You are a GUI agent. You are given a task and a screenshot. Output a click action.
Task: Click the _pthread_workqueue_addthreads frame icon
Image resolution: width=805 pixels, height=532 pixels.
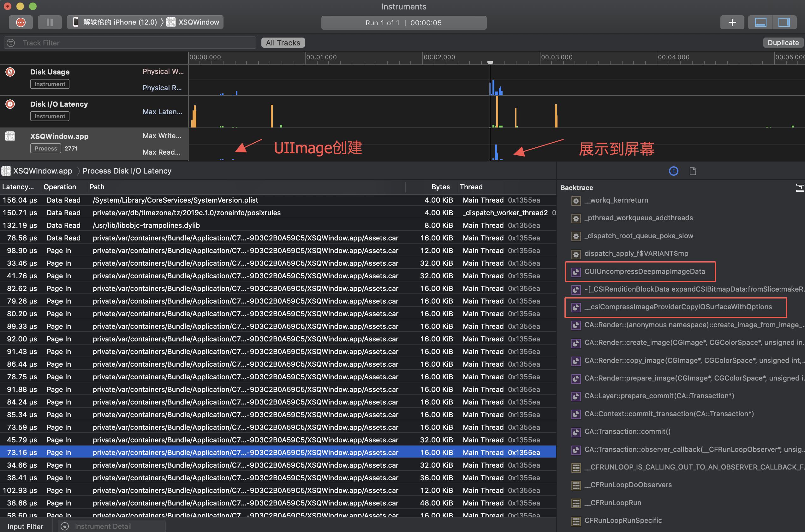click(x=575, y=218)
